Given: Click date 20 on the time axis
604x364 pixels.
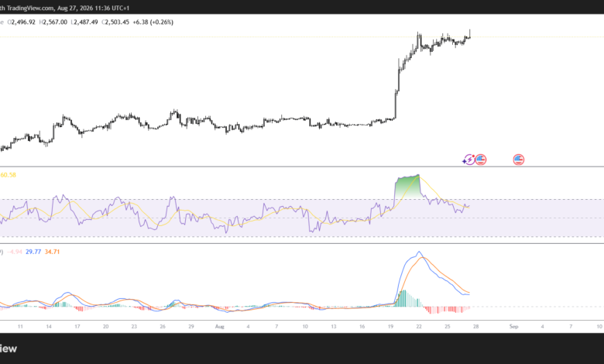Looking at the screenshot, I should [x=105, y=327].
